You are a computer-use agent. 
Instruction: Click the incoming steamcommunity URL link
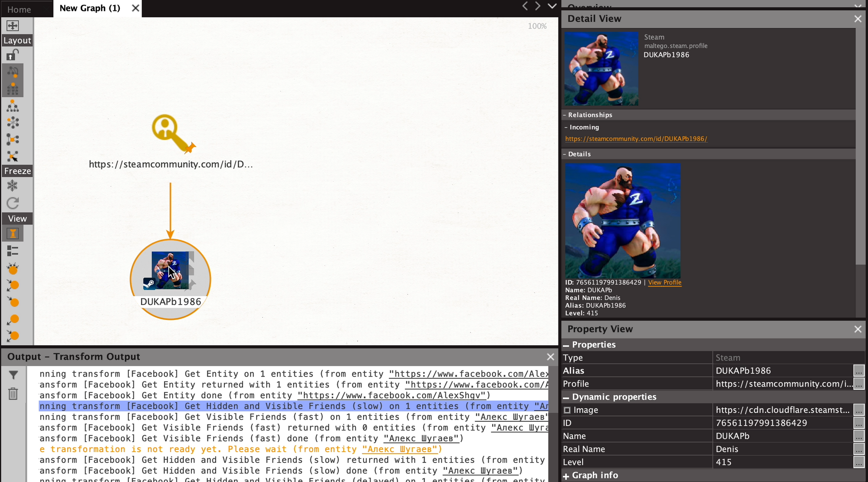[x=636, y=139]
